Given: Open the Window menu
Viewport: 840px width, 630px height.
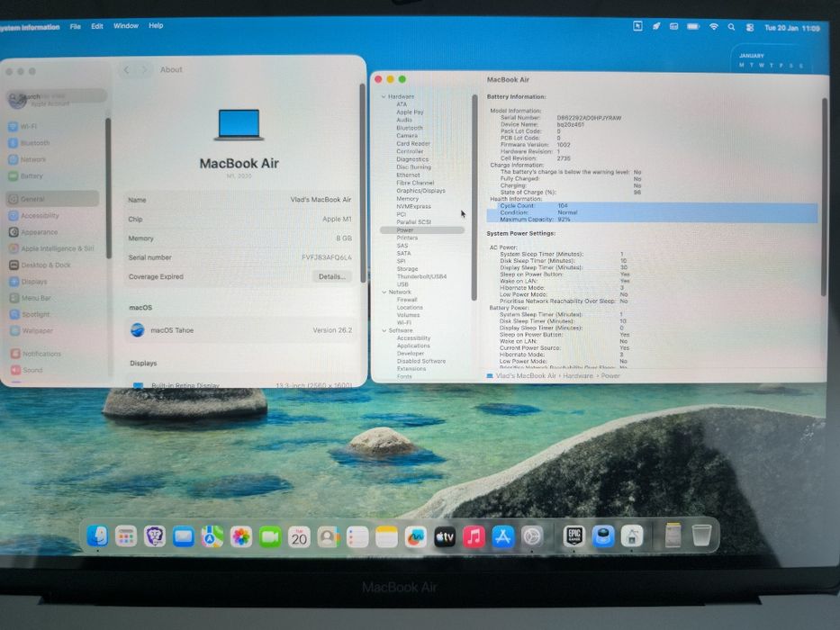Looking at the screenshot, I should (126, 26).
